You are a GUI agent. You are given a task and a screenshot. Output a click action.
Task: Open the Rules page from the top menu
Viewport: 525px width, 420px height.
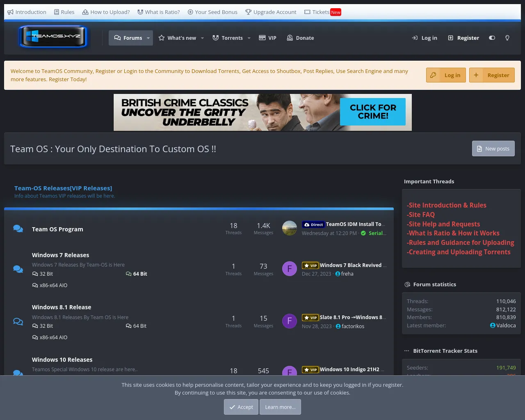[67, 12]
